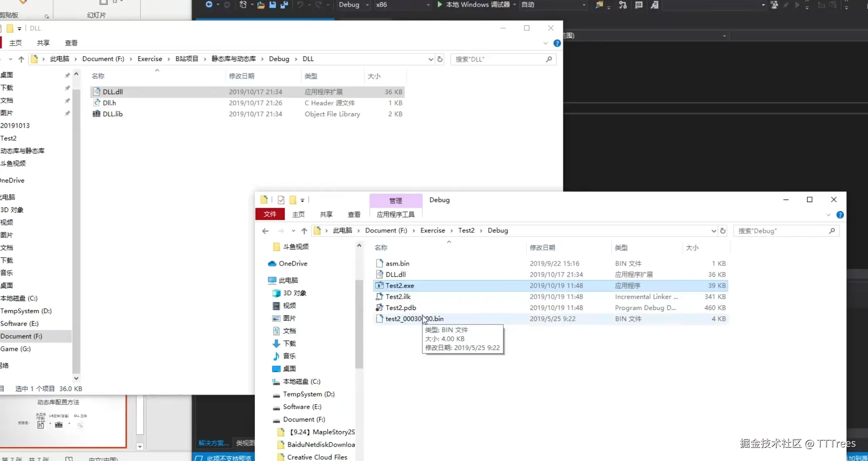Image resolution: width=868 pixels, height=461 pixels.
Task: Click the help icon in Debug window
Action: point(840,215)
